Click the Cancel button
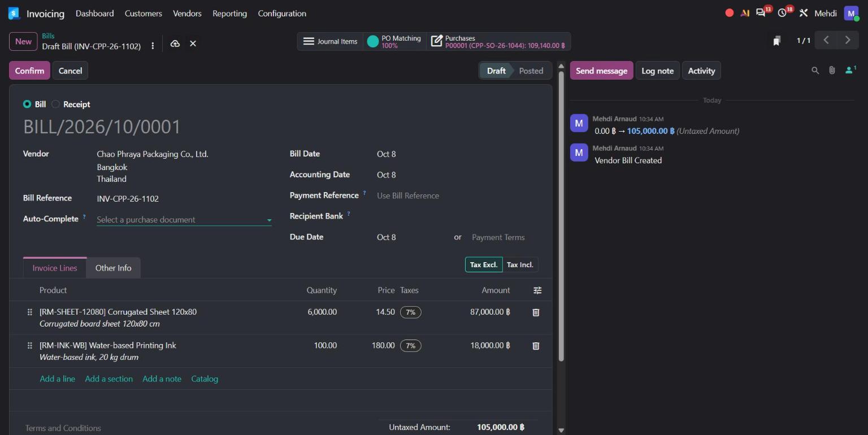 pos(70,71)
